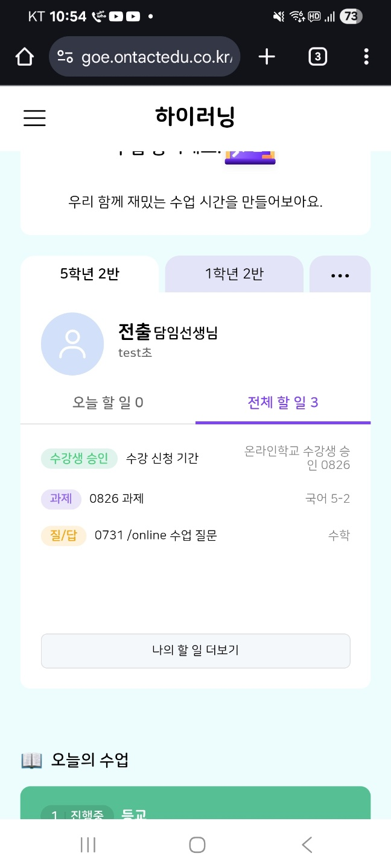
Task: Select the 오늘 할 일 0 tab
Action: [108, 403]
